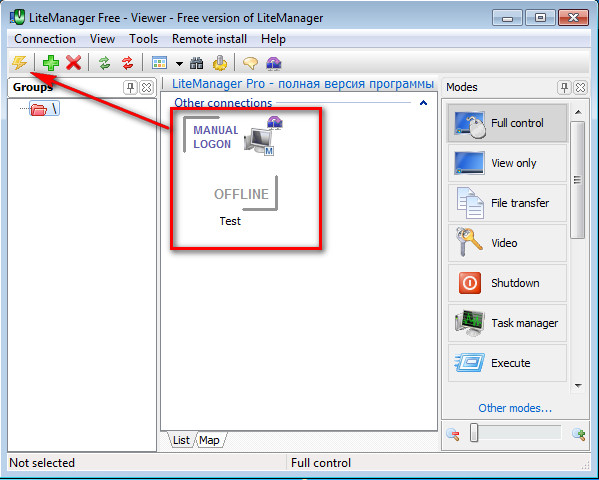Click the LiteManager title bar app icon
599x480 pixels.
[17, 18]
